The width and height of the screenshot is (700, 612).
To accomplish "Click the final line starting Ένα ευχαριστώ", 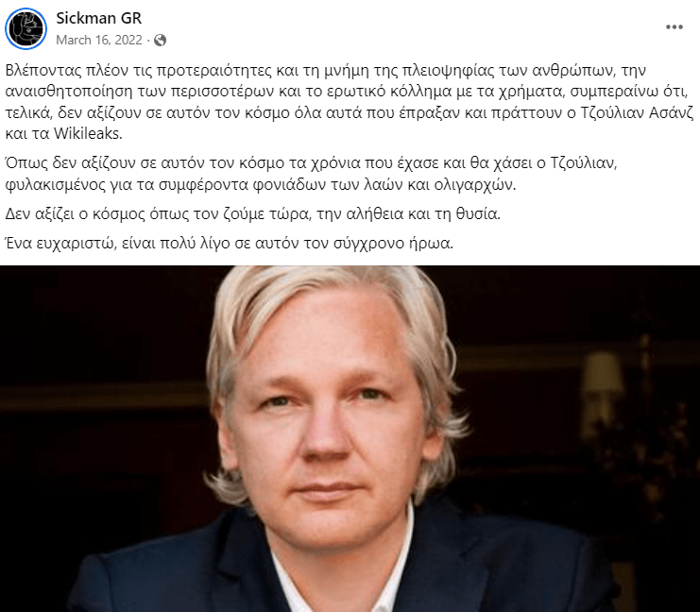I will [x=229, y=244].
